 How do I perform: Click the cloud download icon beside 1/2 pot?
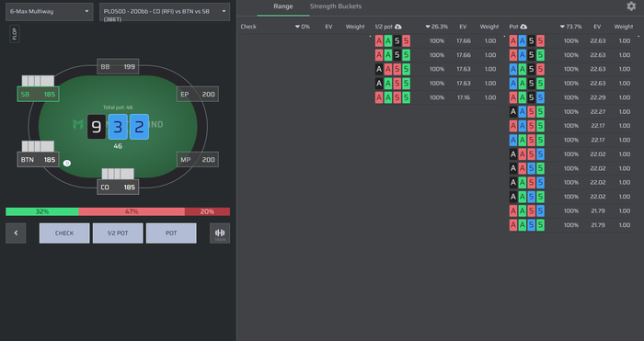tap(398, 27)
